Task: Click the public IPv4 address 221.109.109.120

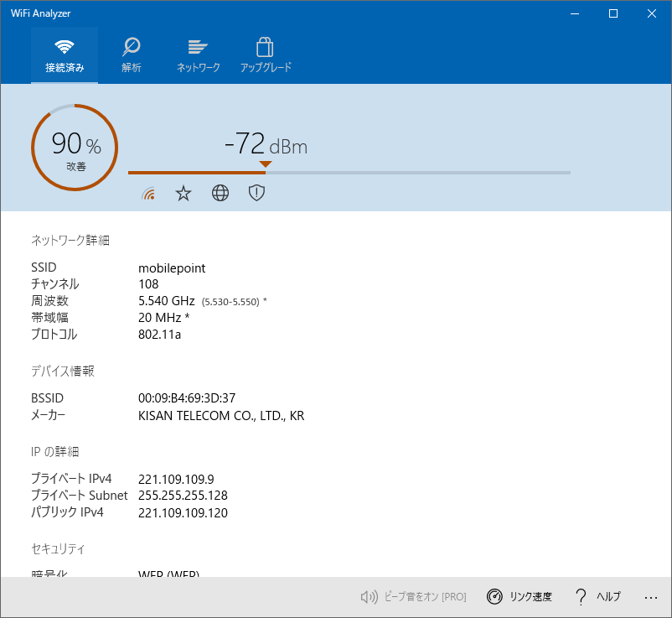Action: click(183, 512)
